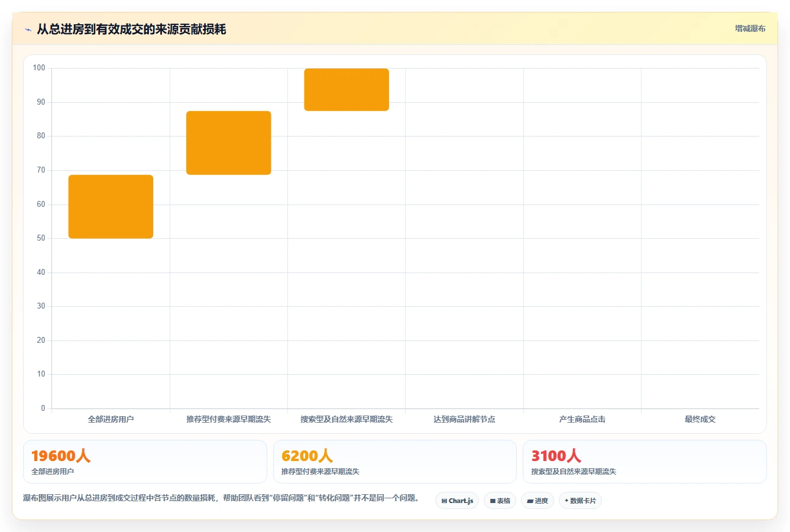Screen dimensions: 790x532
Task: Click the 进度 tag chip
Action: pos(538,501)
